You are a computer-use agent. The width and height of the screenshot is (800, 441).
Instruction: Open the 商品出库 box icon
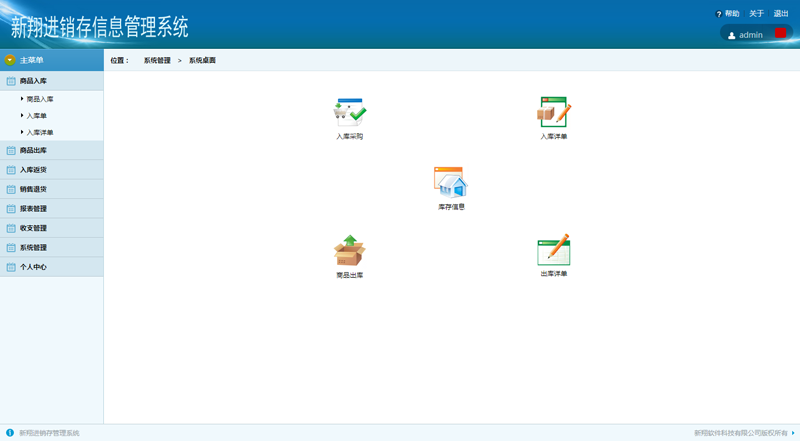coord(350,250)
